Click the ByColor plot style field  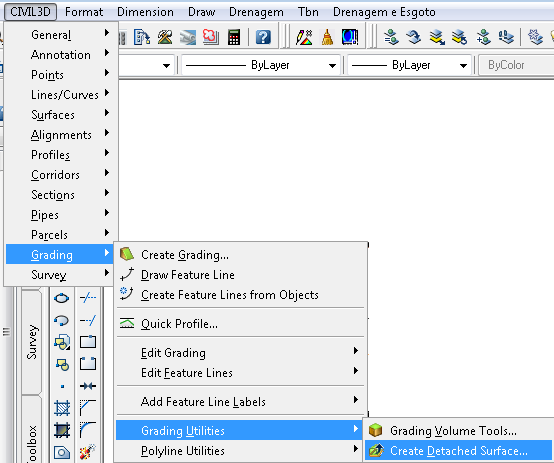(516, 65)
